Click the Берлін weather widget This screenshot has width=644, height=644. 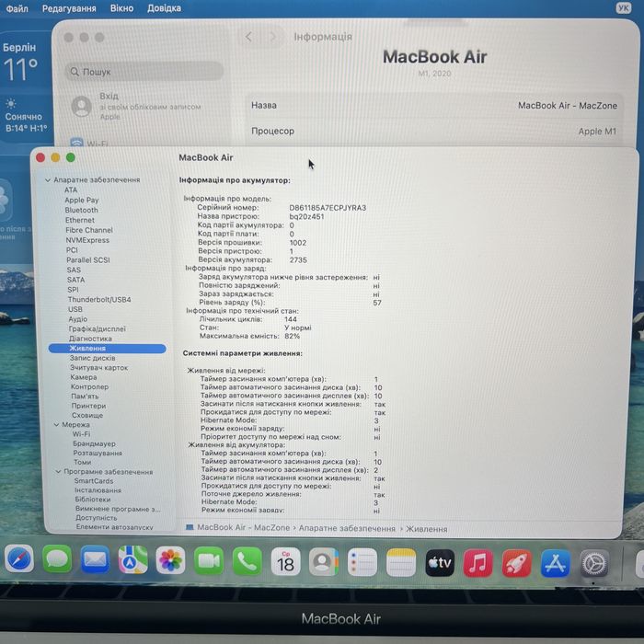25,88
